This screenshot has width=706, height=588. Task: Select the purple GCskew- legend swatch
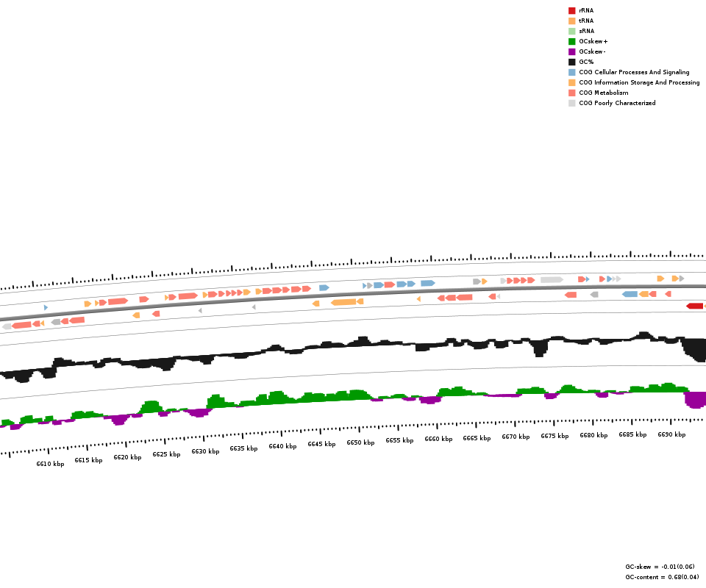point(571,51)
